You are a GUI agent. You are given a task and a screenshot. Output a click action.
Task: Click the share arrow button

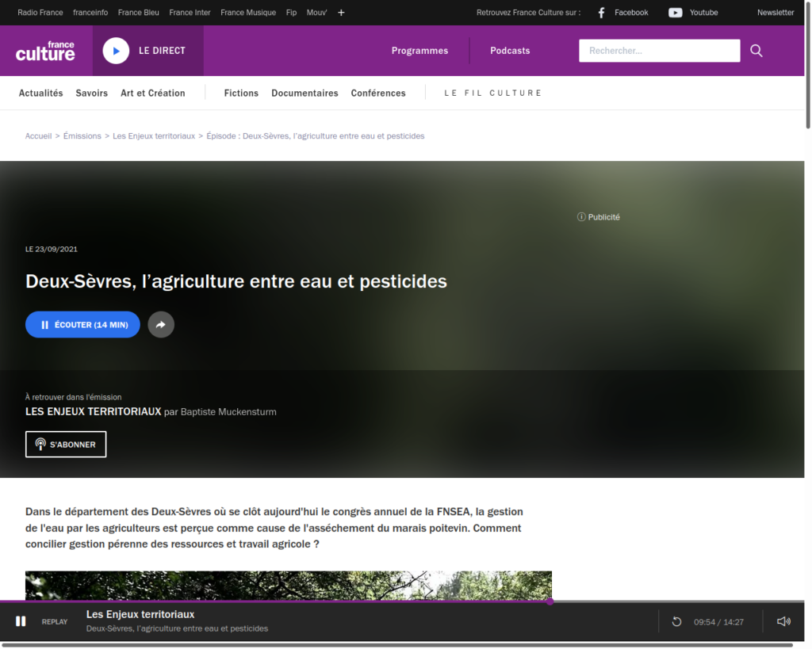[161, 325]
